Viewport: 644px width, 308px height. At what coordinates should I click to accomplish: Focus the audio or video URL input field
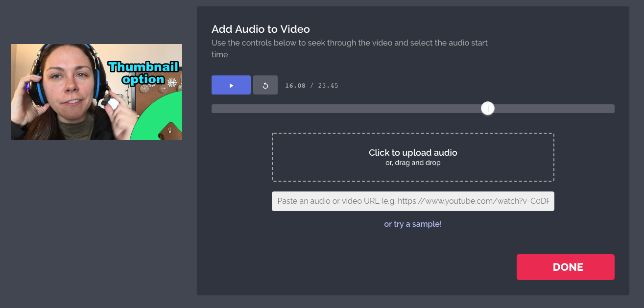click(x=413, y=201)
